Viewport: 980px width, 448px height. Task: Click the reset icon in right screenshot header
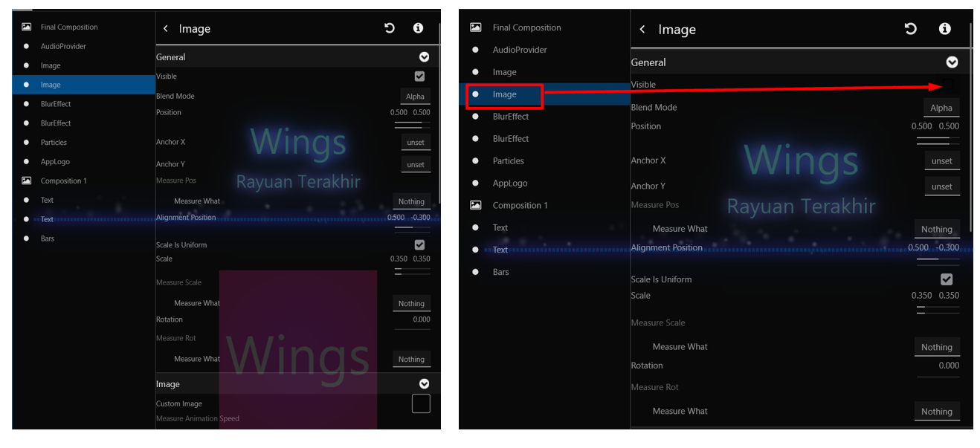[911, 28]
